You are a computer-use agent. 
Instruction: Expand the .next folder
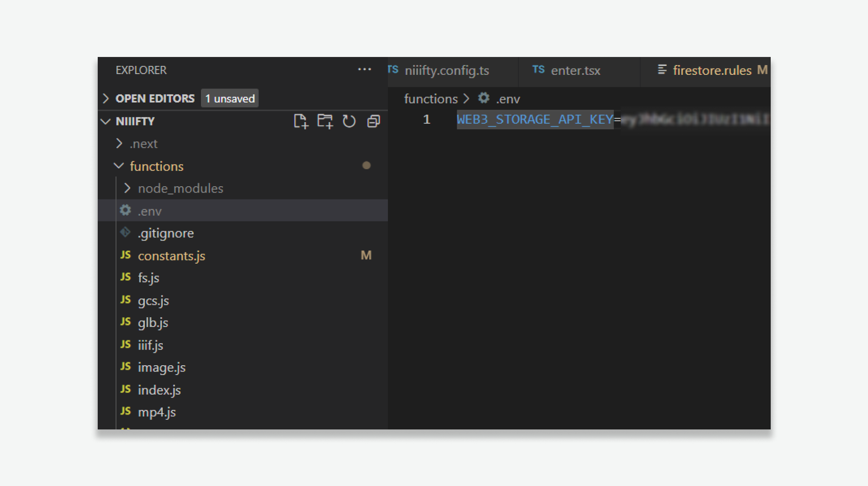tap(119, 144)
